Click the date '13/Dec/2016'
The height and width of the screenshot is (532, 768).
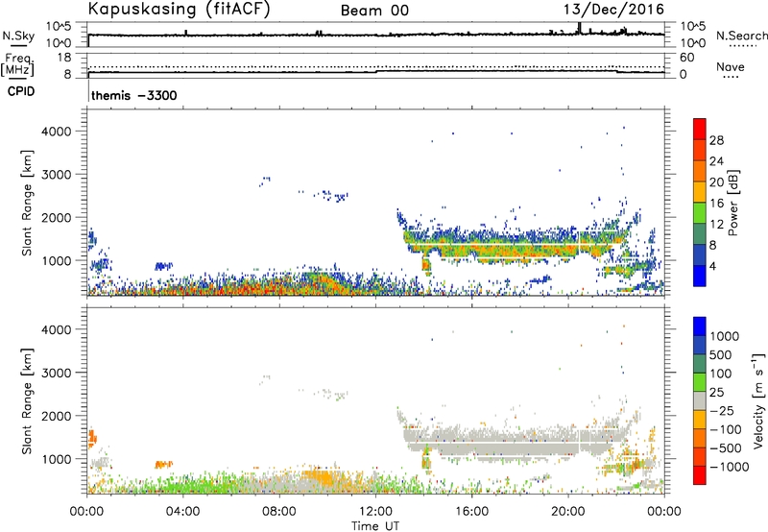pyautogui.click(x=614, y=9)
